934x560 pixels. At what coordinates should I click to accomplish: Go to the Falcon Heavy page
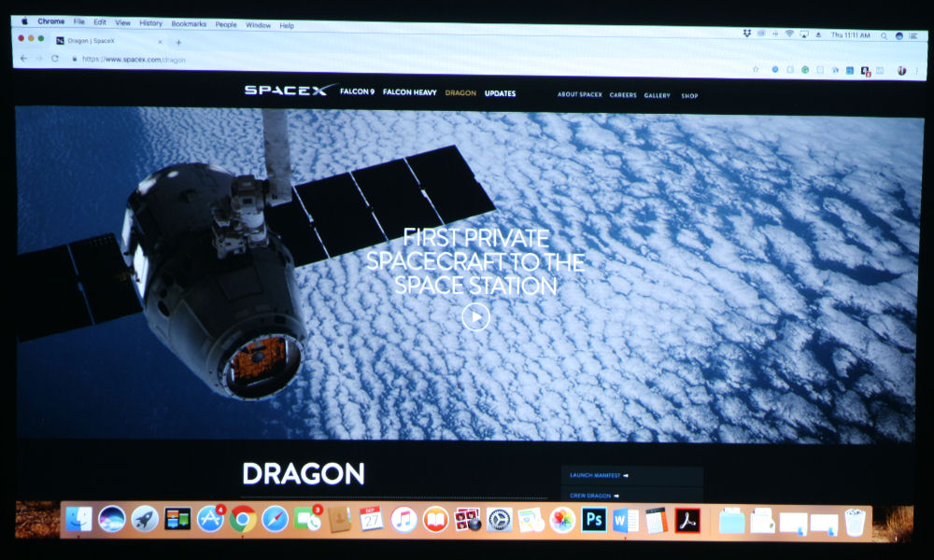[x=409, y=92]
